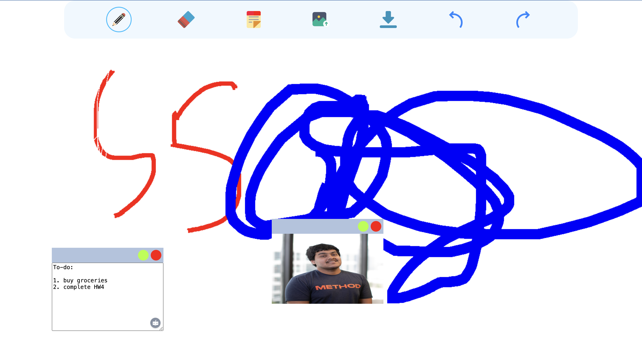Click the green button on the to-do note
The width and height of the screenshot is (642, 364).
click(x=143, y=255)
